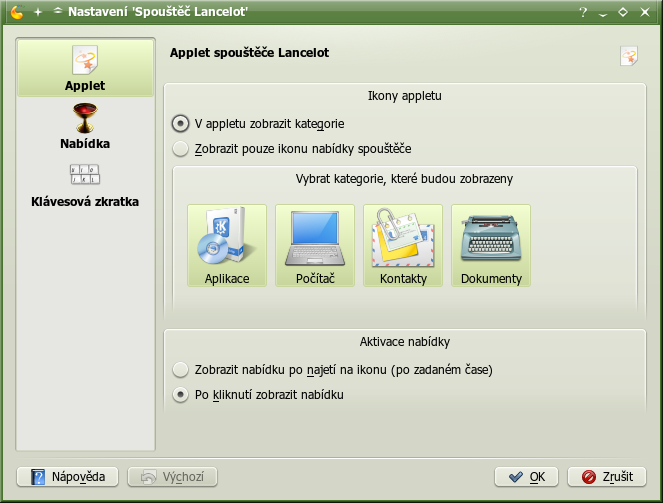Click the 'Ikony appletu' group label
Viewport: 663px width, 503px height.
(x=405, y=96)
